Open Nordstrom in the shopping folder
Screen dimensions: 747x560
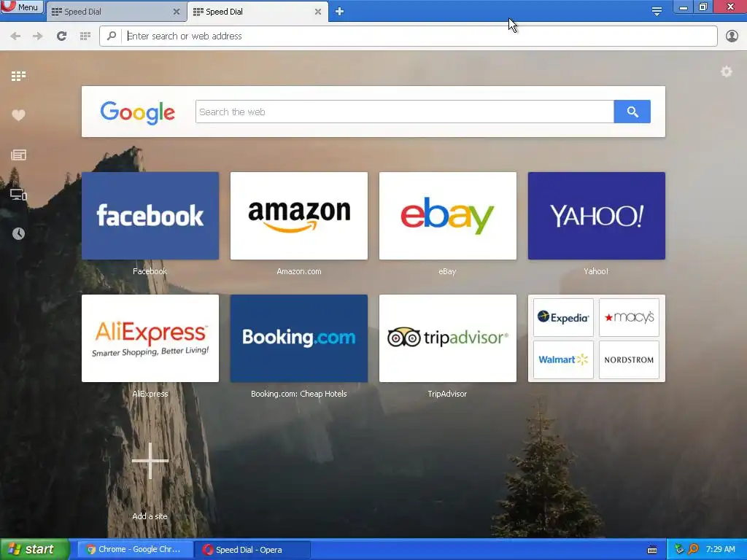coord(629,359)
